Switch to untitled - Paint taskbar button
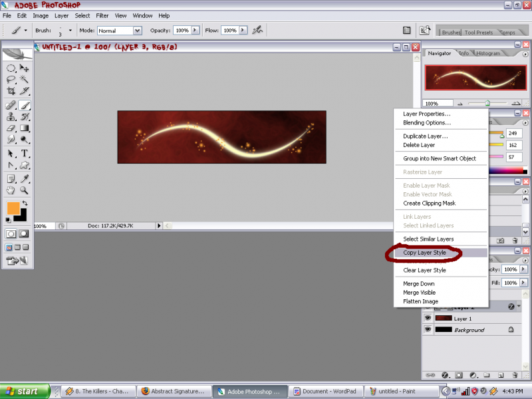Viewport: 532px width, 399px height. tap(402, 391)
